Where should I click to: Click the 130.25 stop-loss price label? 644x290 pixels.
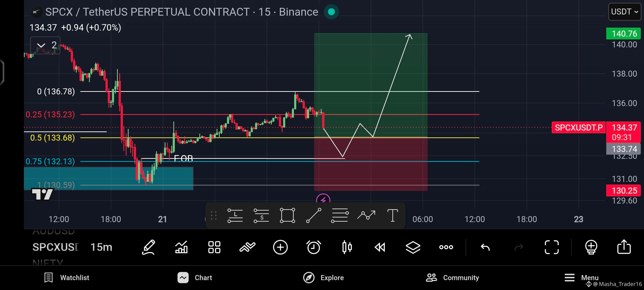624,191
